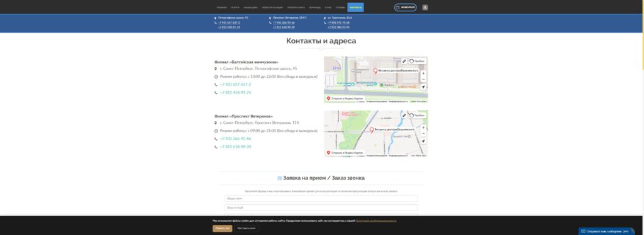Click the location pin beside ул. Тореза address in header

[325, 18]
